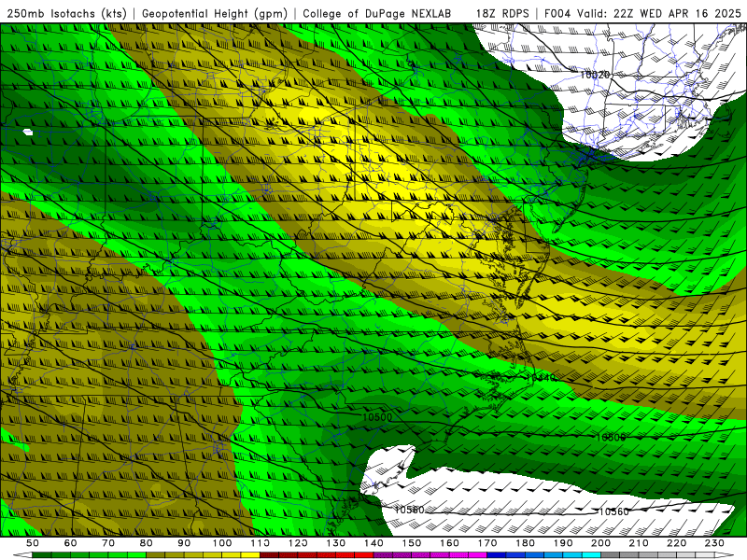The height and width of the screenshot is (560, 747).
Task: Click the 230 knot colorbar label
Action: coord(714,543)
